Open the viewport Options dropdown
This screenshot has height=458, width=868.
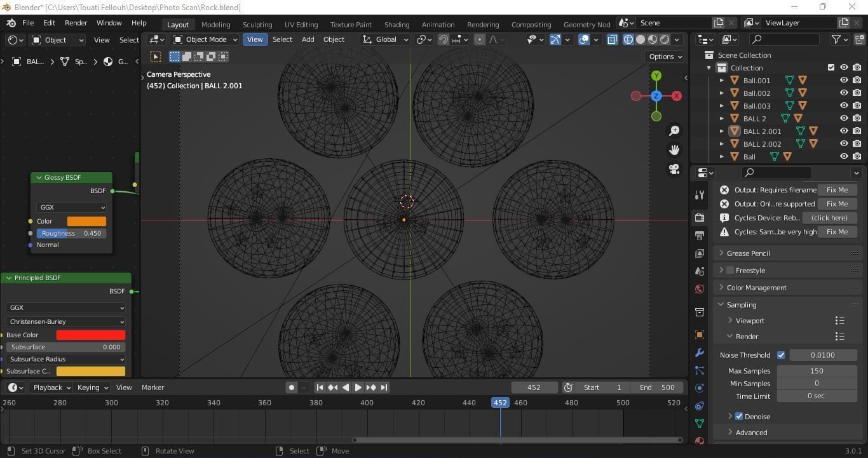pyautogui.click(x=665, y=57)
